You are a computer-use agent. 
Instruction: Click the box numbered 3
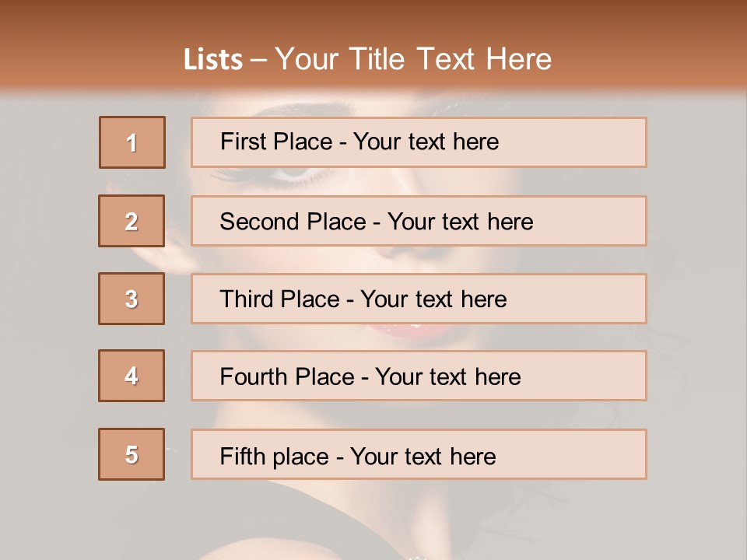click(132, 299)
